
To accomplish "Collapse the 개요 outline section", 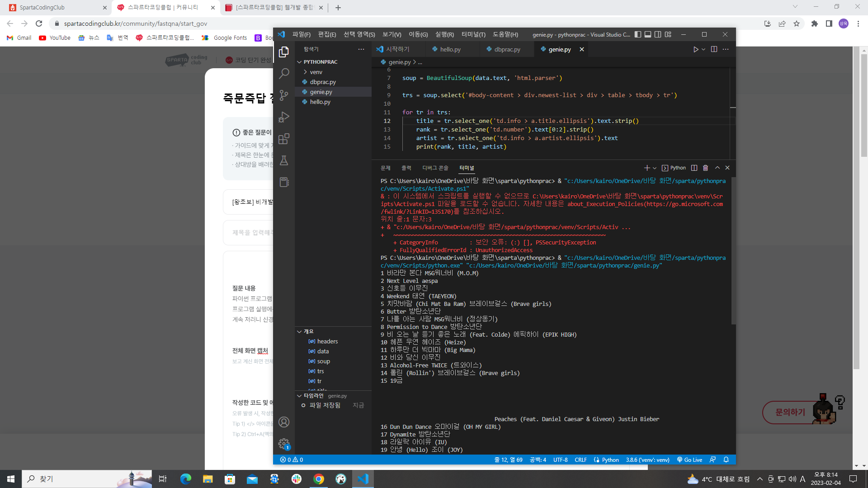I will pyautogui.click(x=333, y=331).
